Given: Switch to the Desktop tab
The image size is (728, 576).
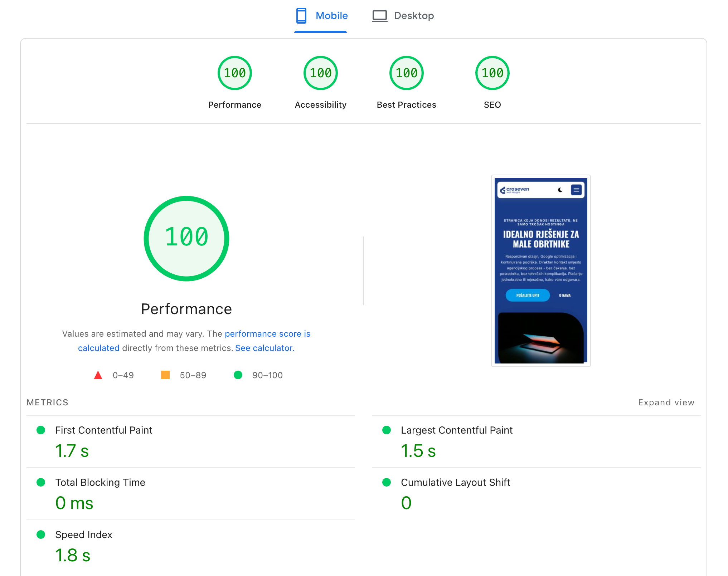Looking at the screenshot, I should (x=413, y=16).
